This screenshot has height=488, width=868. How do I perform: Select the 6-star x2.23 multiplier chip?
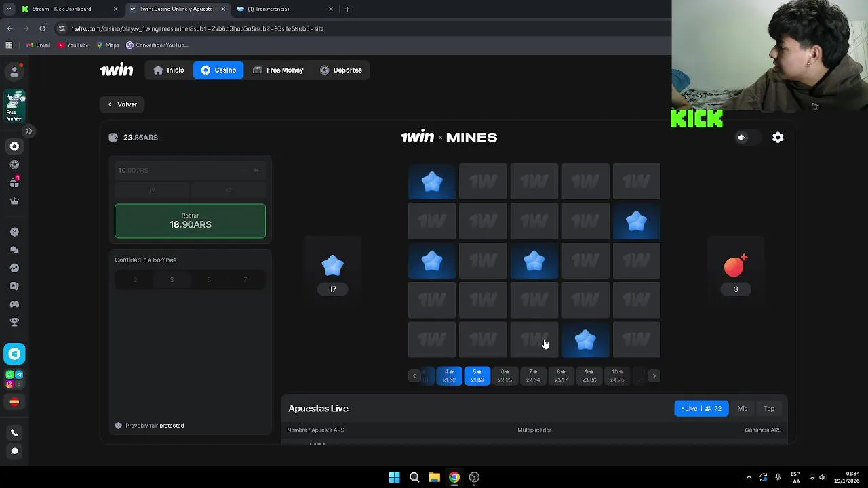pos(505,376)
